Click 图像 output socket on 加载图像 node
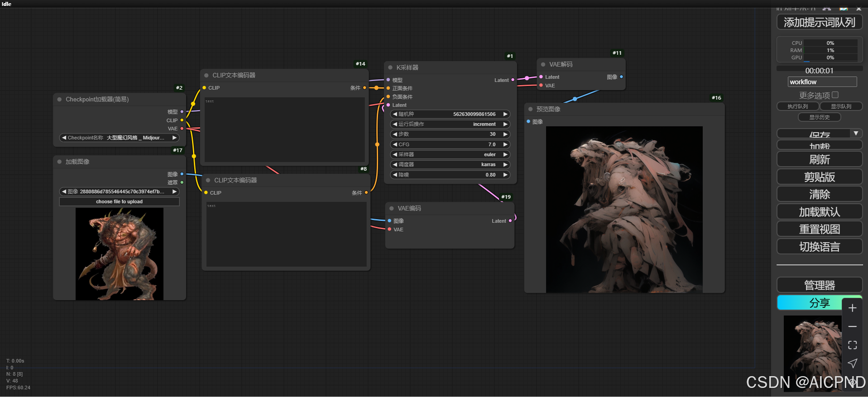Image resolution: width=868 pixels, height=397 pixels. [182, 174]
